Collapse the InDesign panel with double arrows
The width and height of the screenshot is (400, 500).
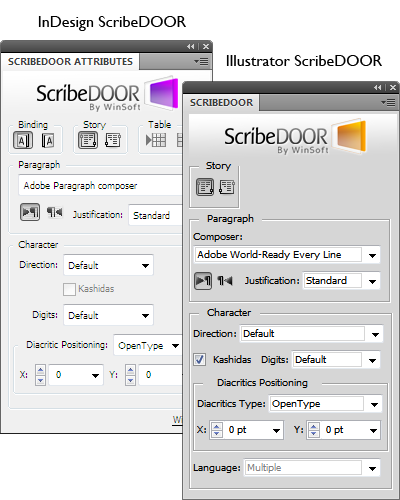tap(191, 47)
